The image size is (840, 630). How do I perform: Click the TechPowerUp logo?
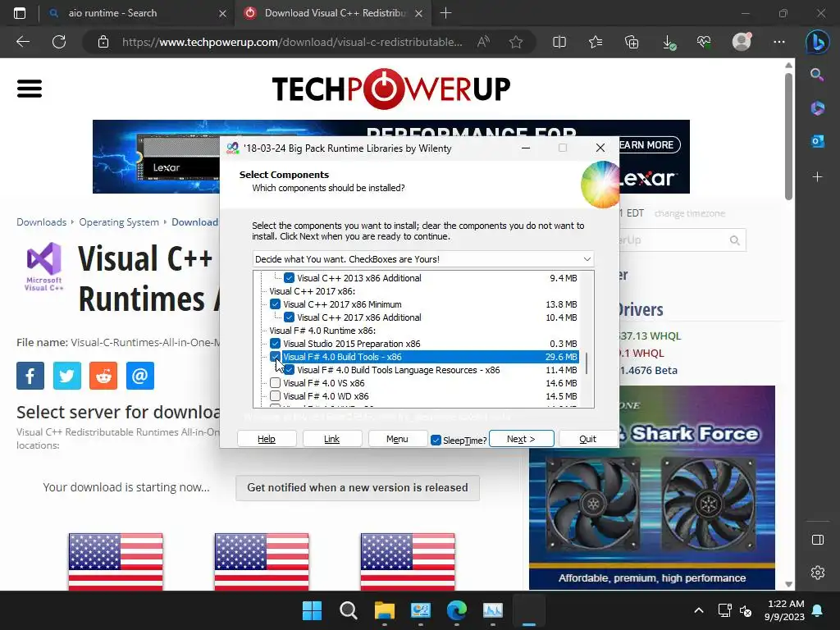point(391,89)
